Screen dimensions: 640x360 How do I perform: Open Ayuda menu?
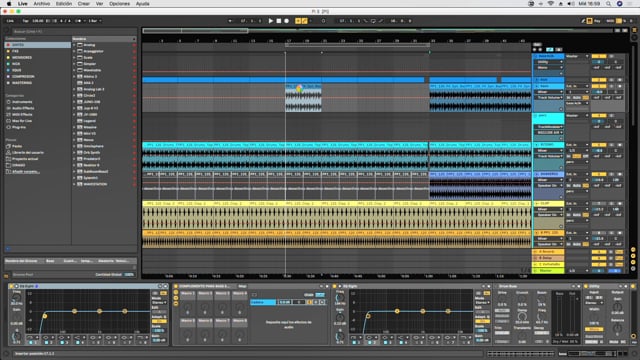point(142,4)
